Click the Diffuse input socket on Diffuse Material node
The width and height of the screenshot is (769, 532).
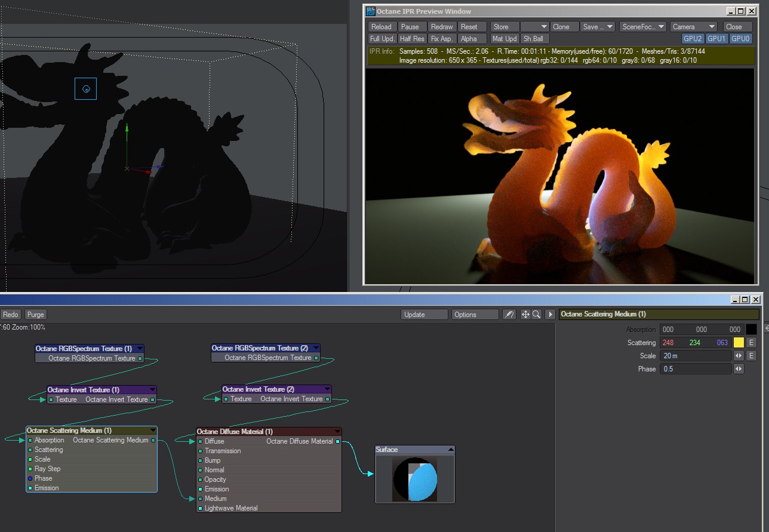click(200, 442)
